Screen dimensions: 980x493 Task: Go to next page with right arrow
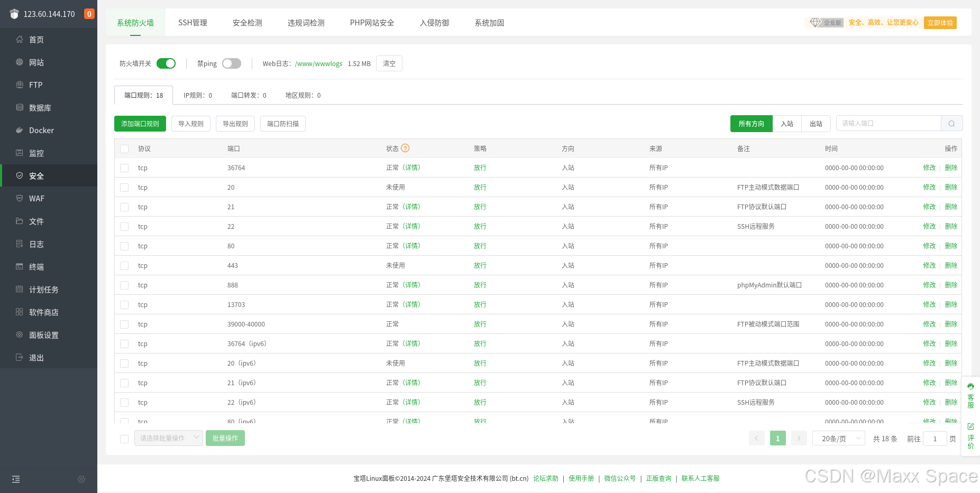pyautogui.click(x=799, y=438)
